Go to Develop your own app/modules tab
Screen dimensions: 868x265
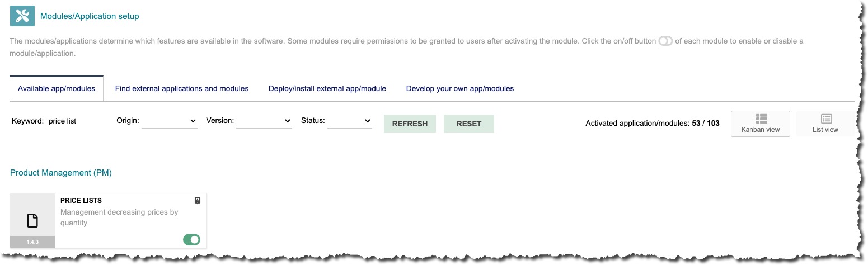click(460, 88)
